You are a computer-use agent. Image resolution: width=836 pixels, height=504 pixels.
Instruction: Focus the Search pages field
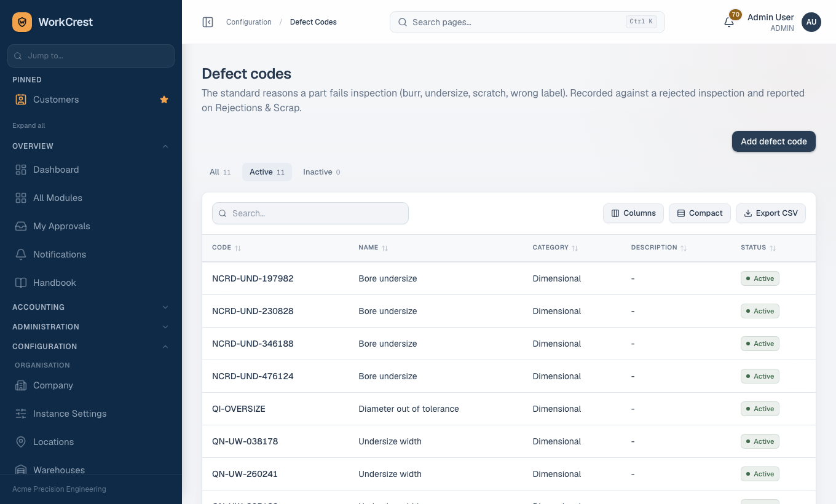(x=527, y=22)
